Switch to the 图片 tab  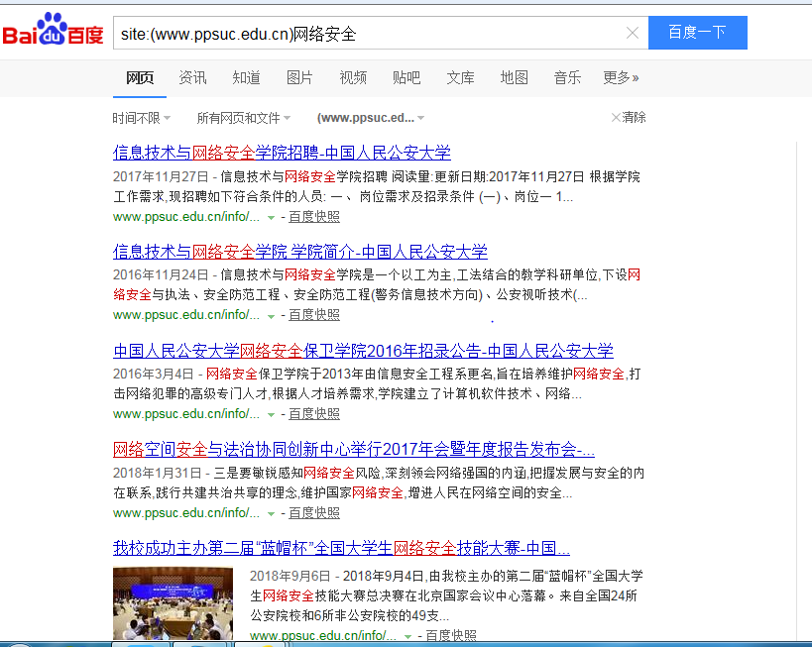299,78
